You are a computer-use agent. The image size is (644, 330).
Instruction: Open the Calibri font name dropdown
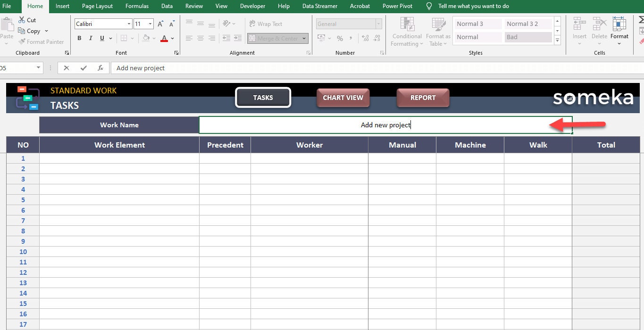129,24
